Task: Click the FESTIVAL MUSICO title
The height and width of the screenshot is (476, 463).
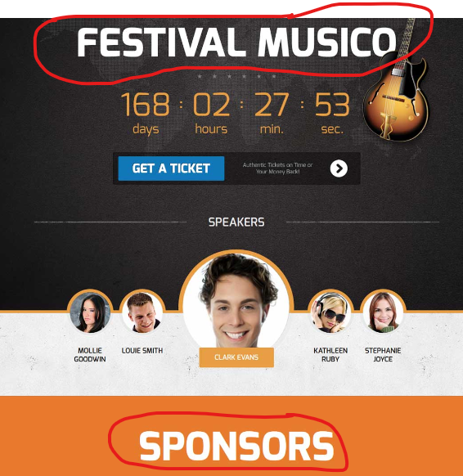Action: pos(236,43)
